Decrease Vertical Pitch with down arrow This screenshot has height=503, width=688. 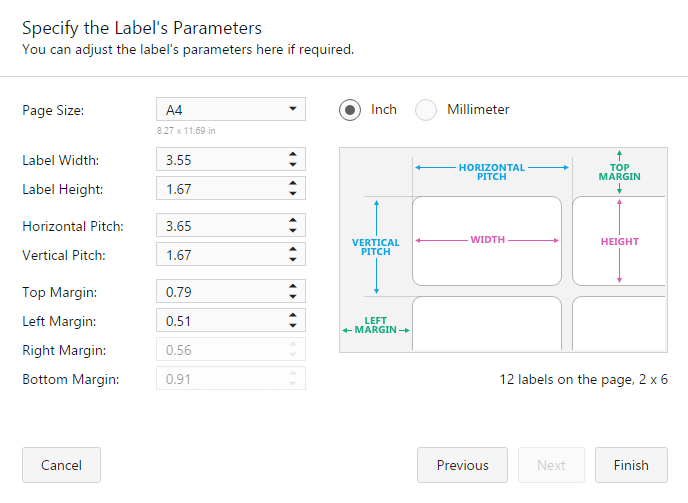[292, 260]
